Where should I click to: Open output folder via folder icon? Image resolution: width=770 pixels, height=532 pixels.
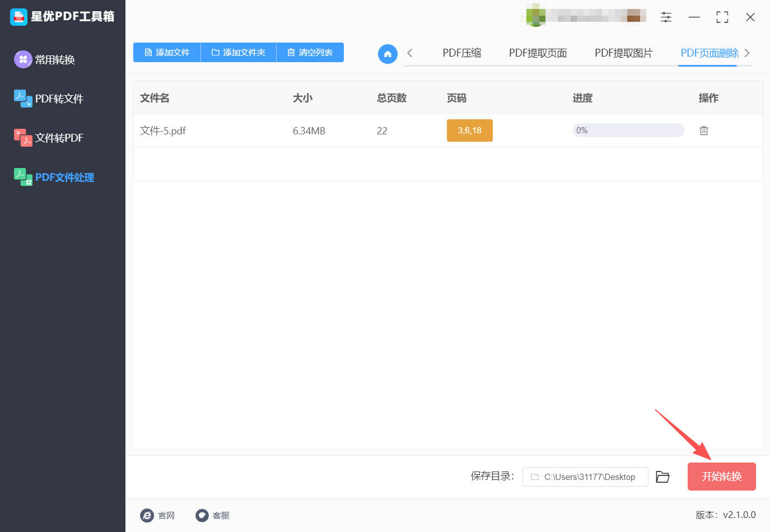click(663, 477)
